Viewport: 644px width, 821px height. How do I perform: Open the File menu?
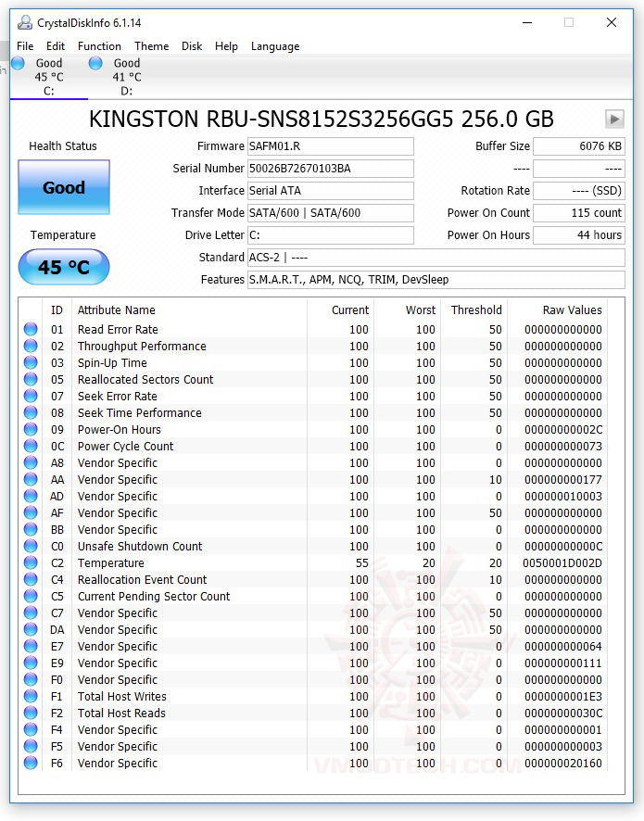click(25, 46)
